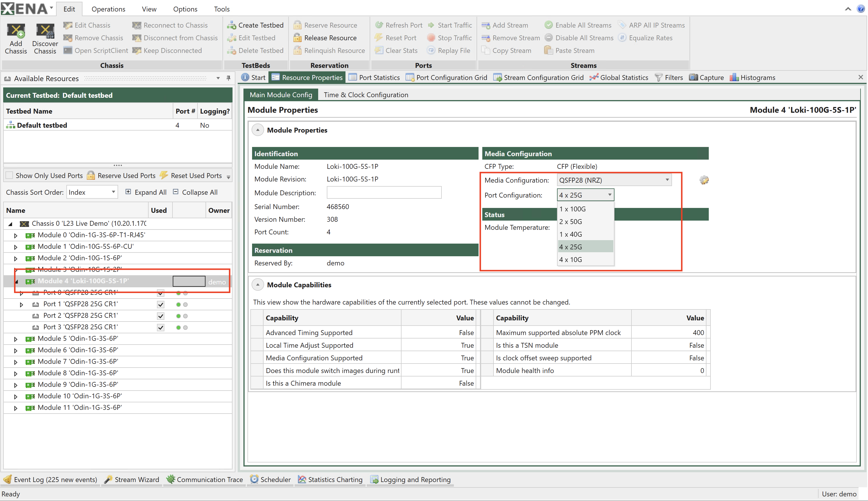The image size is (868, 501).
Task: Open the Scheduler panel
Action: pos(270,479)
